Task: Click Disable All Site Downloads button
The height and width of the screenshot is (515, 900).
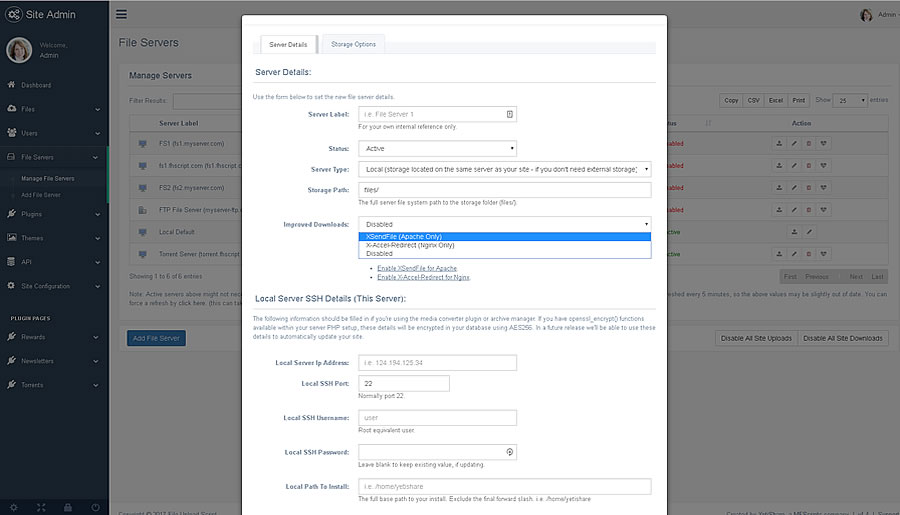Action: pyautogui.click(x=843, y=338)
